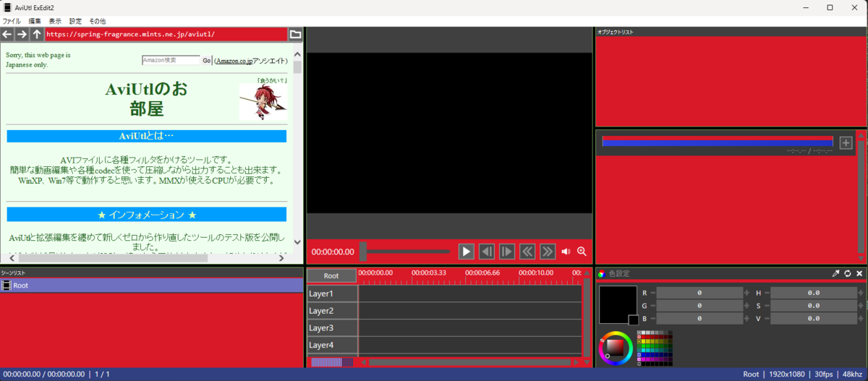The width and height of the screenshot is (868, 381).
Task: Go back in the embedded browser
Action: pyautogui.click(x=7, y=35)
